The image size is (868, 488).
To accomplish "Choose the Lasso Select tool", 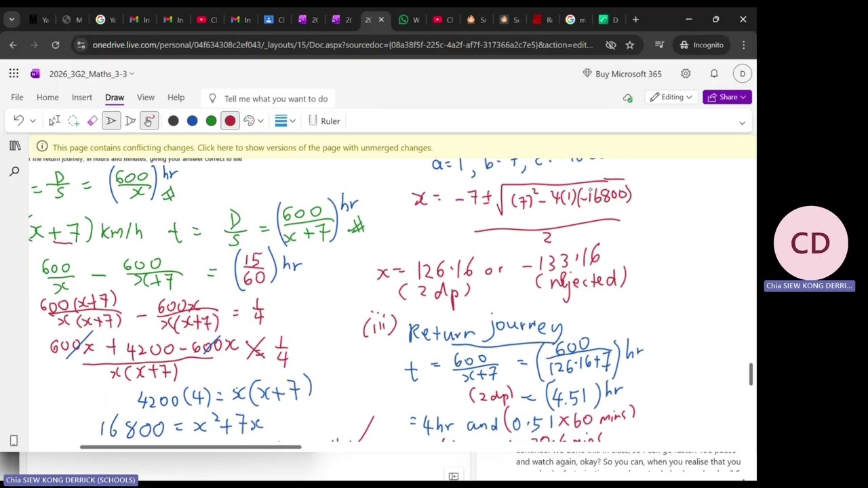I will (x=73, y=121).
